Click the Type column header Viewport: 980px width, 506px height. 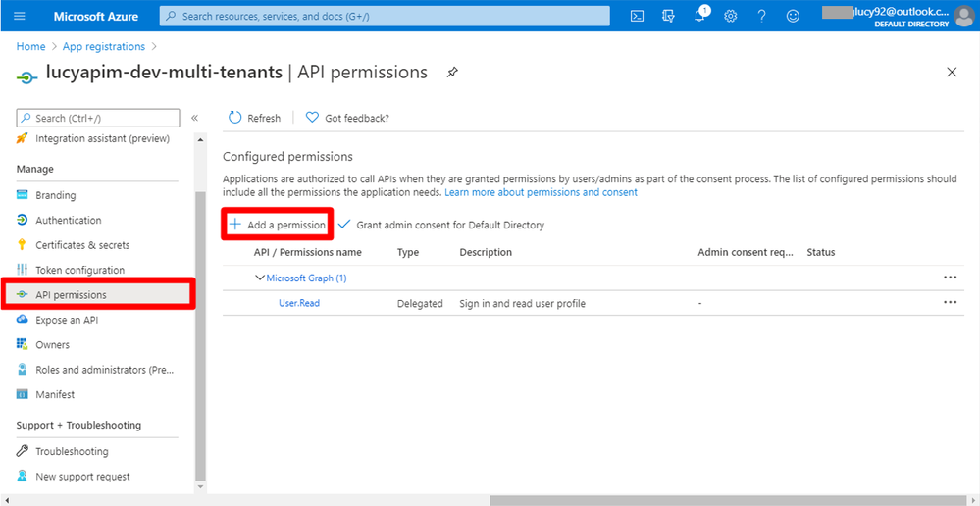(x=408, y=252)
